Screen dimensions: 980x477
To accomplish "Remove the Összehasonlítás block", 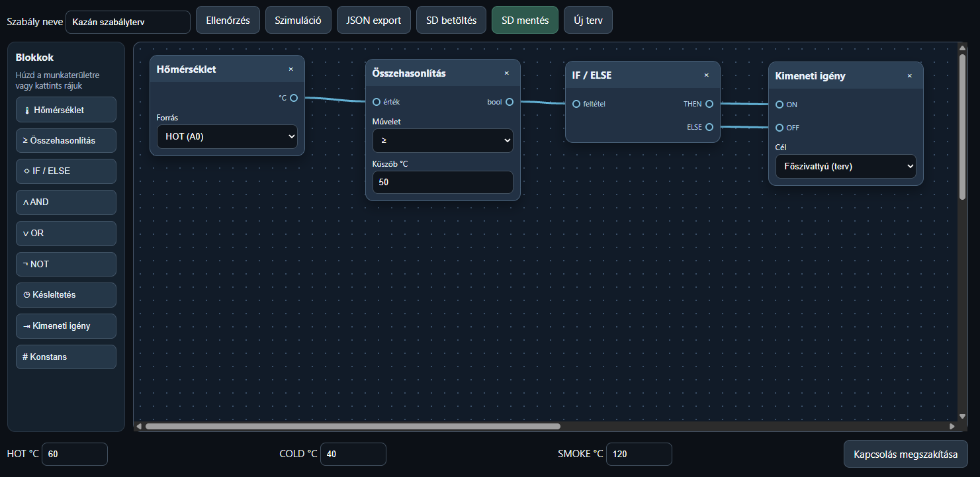I will 506,73.
